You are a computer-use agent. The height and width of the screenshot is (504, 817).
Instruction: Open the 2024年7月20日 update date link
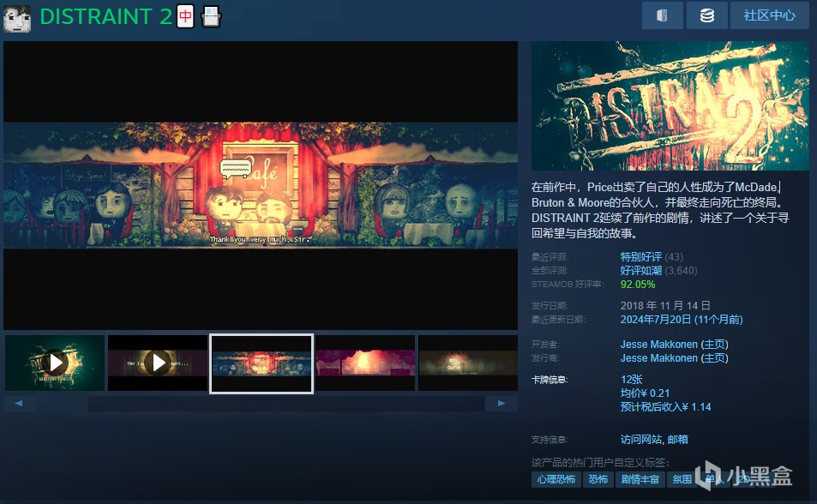coord(682,320)
